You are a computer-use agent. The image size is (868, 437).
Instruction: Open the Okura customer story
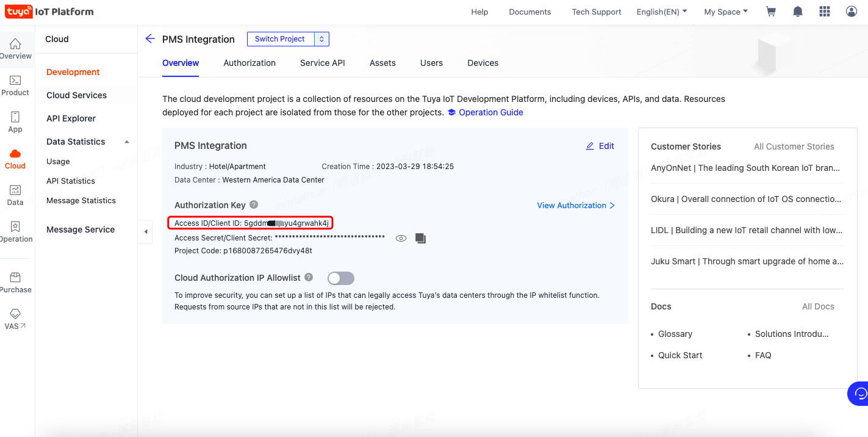[x=747, y=199]
